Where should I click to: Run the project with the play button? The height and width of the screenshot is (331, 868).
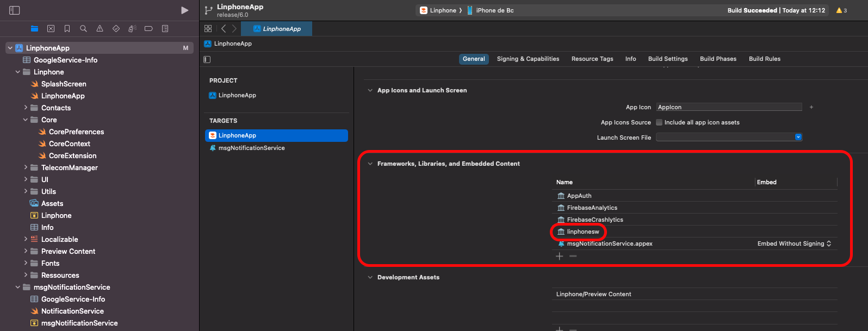185,10
